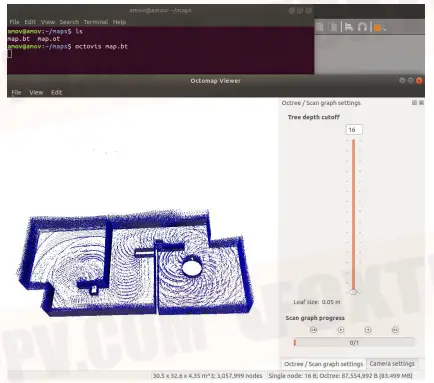This screenshot has height=383, width=434.
Task: Skip to last scan in scan graph
Action: click(x=395, y=330)
